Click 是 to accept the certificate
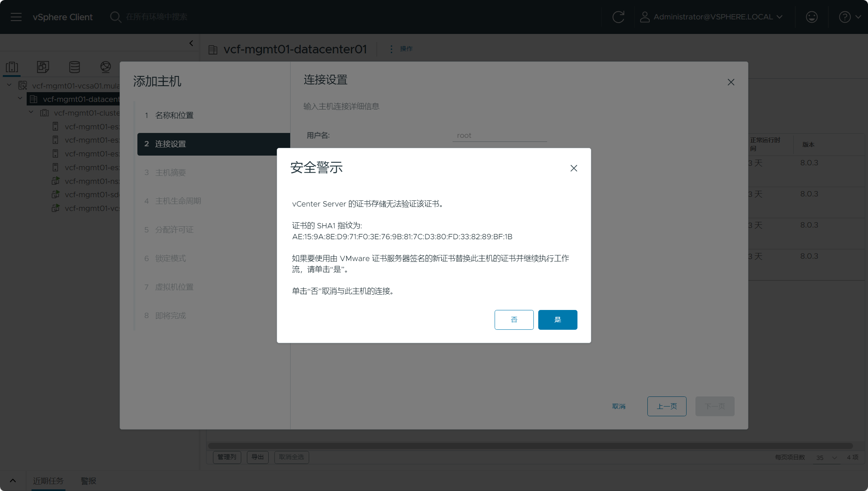Viewport: 868px width, 491px height. [557, 320]
